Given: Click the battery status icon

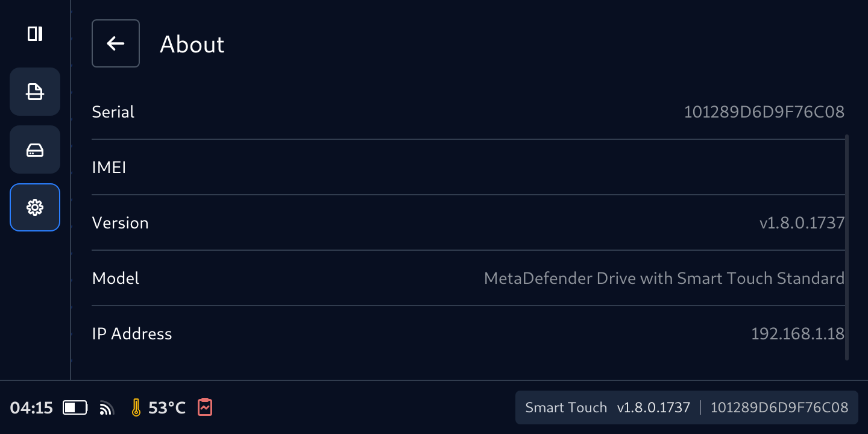Looking at the screenshot, I should 75,408.
